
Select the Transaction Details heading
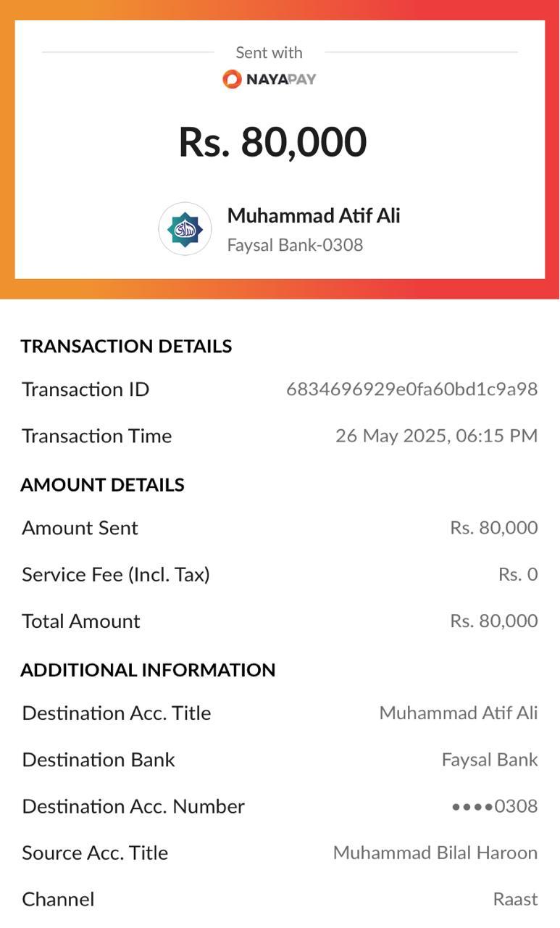click(x=126, y=347)
